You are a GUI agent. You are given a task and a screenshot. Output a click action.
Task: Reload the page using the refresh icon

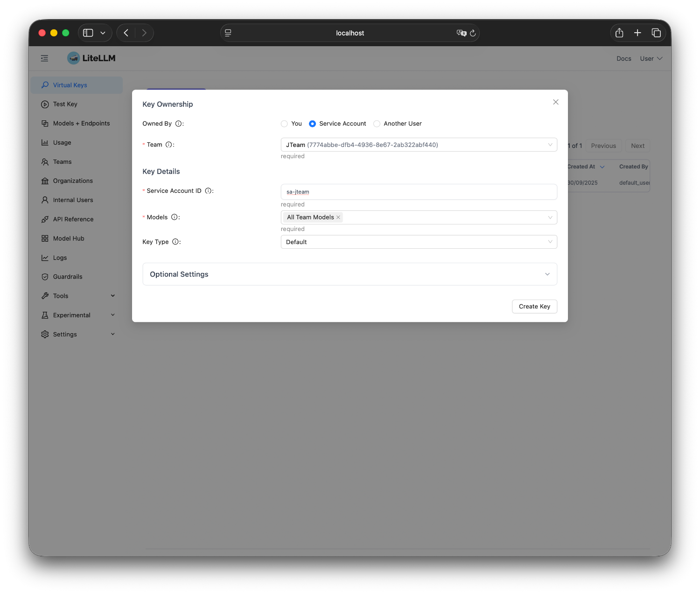coord(473,33)
